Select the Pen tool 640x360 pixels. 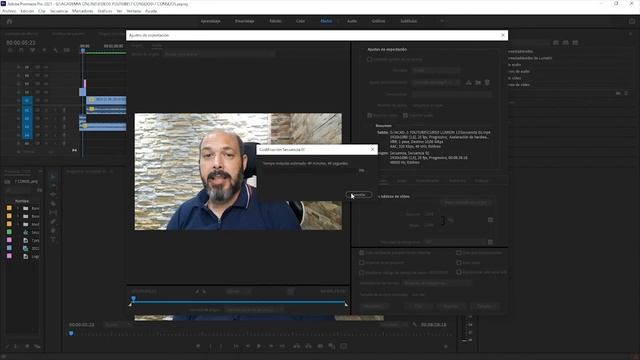tap(53, 222)
